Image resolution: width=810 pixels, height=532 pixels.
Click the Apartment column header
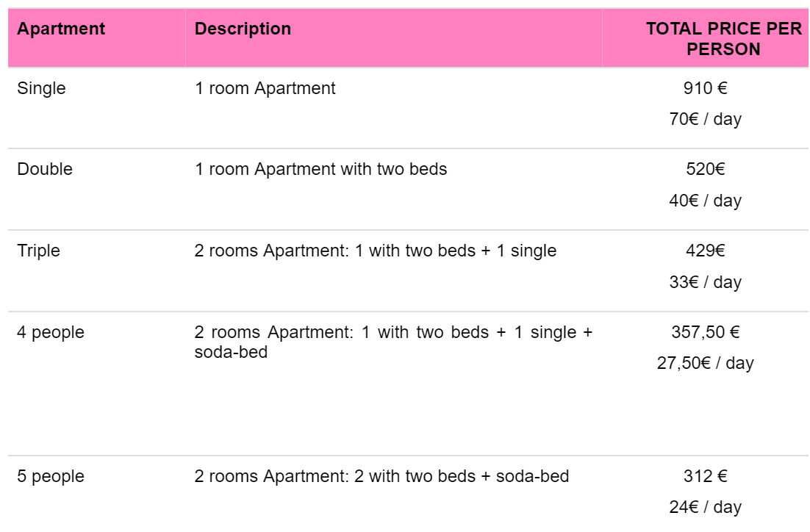coord(61,29)
